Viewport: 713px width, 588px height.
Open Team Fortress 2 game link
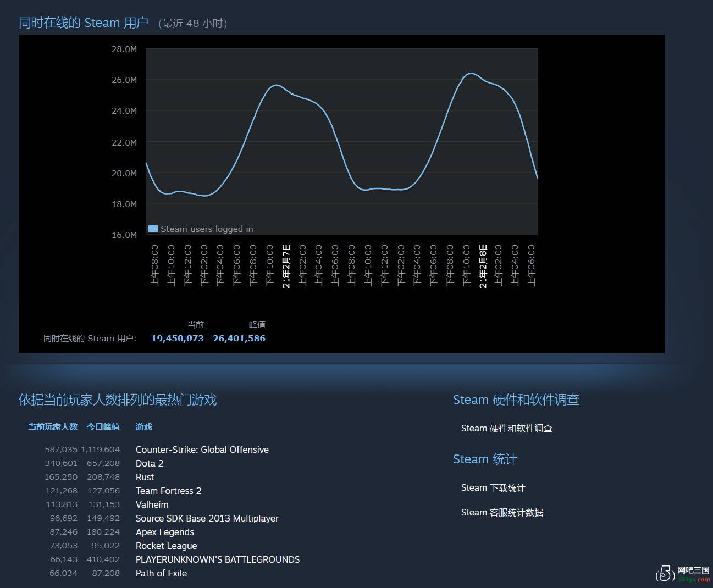[169, 491]
